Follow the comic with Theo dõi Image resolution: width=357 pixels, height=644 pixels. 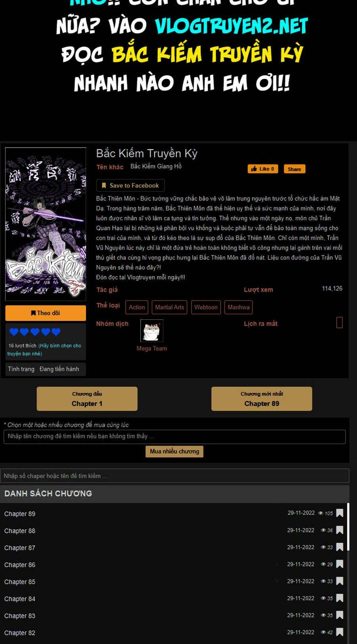pos(46,313)
